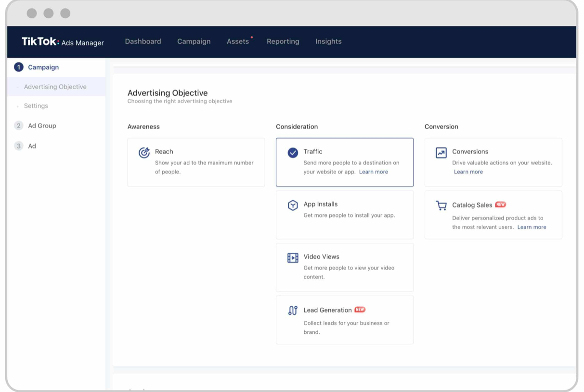Image resolution: width=584 pixels, height=392 pixels.
Task: Click the Conversions chart icon
Action: tap(441, 153)
